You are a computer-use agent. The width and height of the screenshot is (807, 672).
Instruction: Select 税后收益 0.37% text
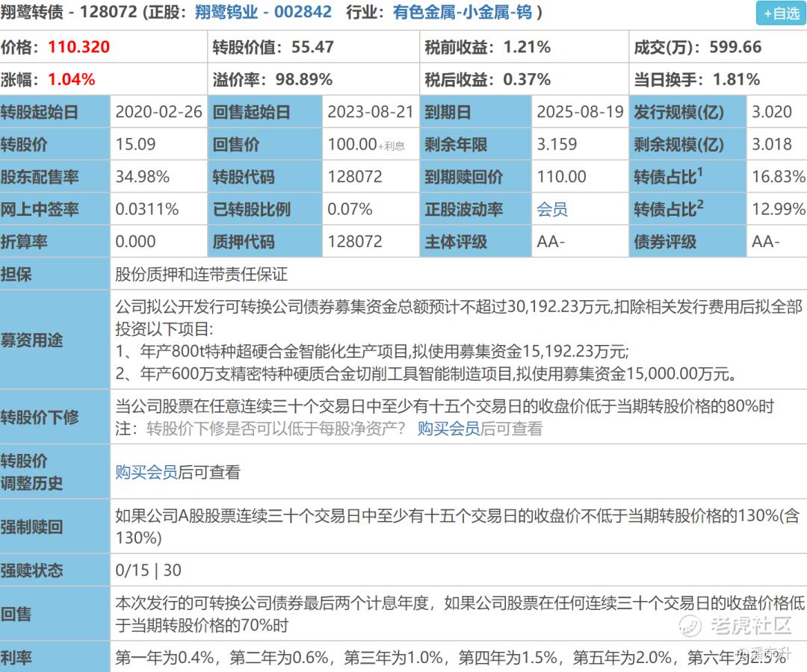pos(487,79)
